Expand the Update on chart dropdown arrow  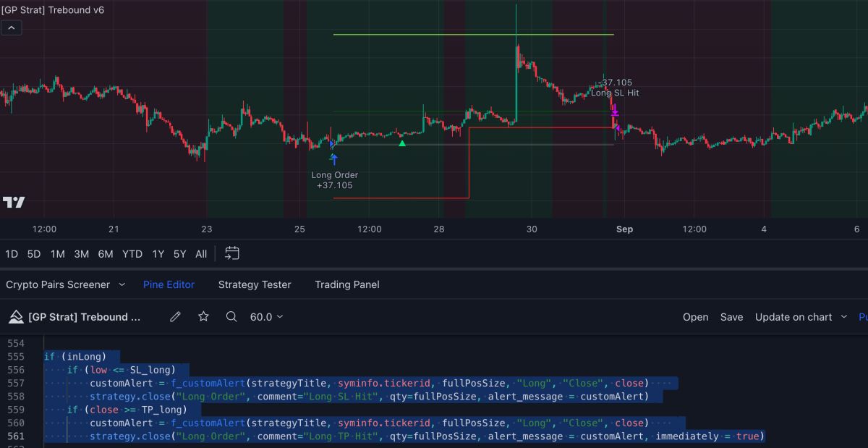click(x=843, y=317)
